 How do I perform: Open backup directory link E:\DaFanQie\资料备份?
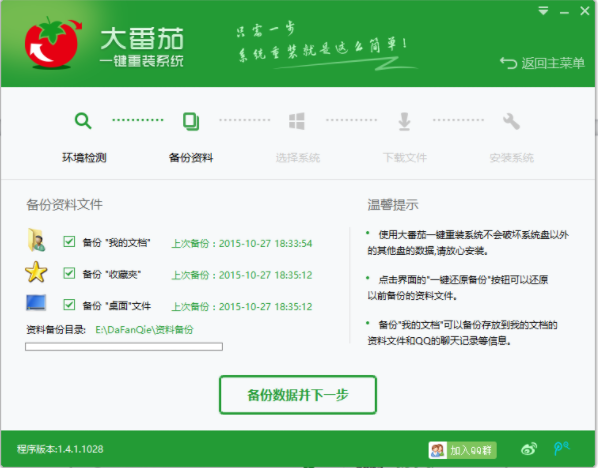[x=144, y=330]
